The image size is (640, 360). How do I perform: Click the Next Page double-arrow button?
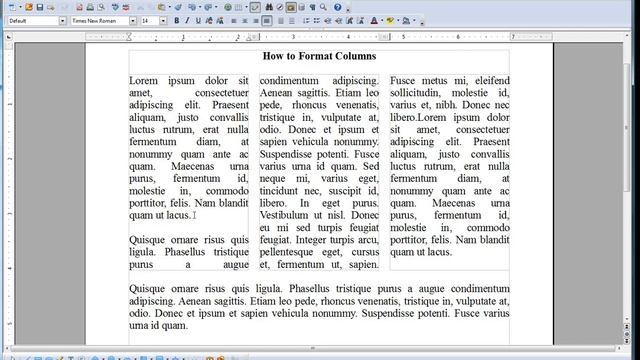click(x=627, y=340)
